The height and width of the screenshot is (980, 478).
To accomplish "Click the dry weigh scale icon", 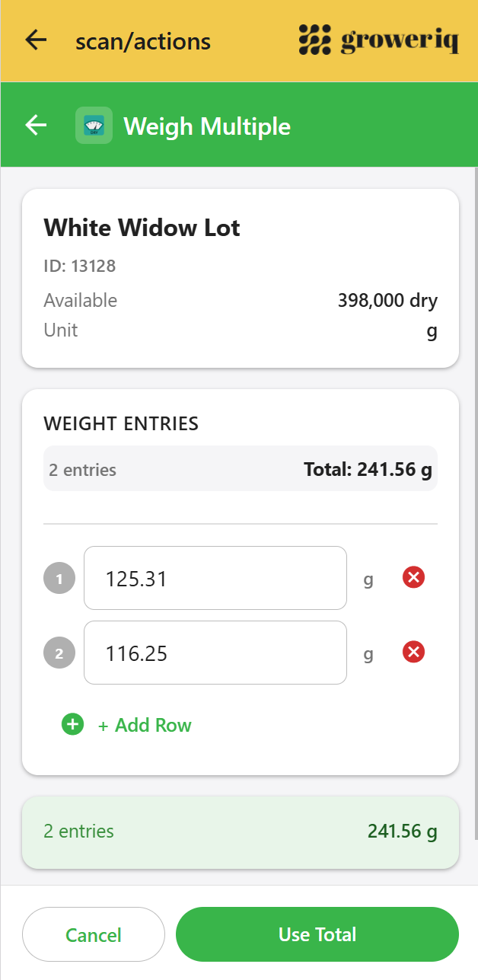I will pos(93,124).
